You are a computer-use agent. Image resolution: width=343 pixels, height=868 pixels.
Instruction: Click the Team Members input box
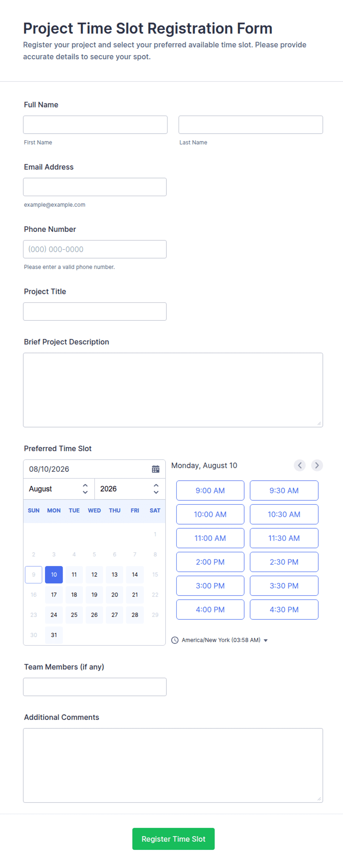coord(95,687)
